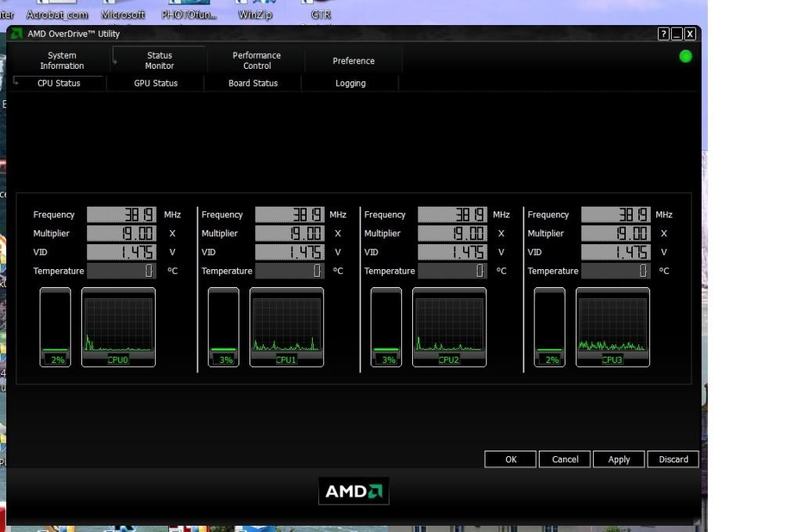
Task: Click the Discard button
Action: 673,459
